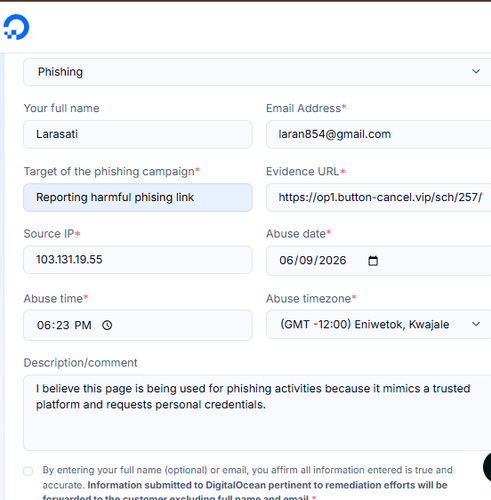
Task: Click the DigitalOcean logo icon
Action: [x=16, y=27]
